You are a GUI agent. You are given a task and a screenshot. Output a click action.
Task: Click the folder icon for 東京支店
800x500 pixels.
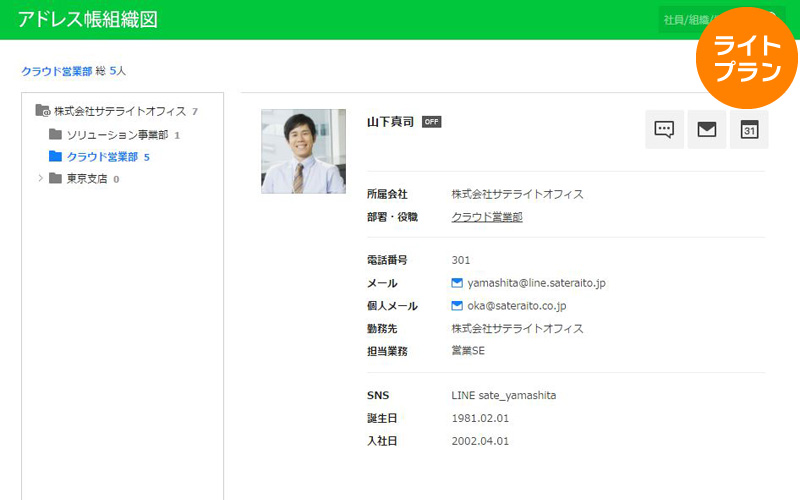point(56,179)
